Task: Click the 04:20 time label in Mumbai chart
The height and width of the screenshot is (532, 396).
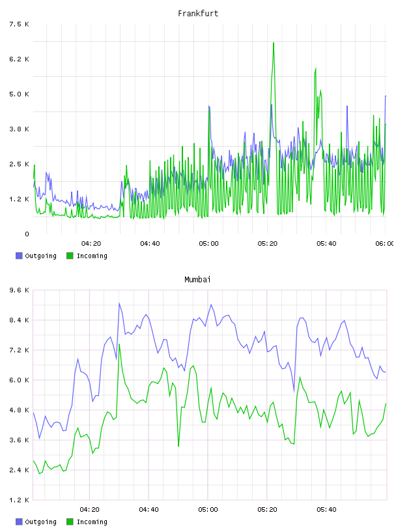Action: click(89, 510)
